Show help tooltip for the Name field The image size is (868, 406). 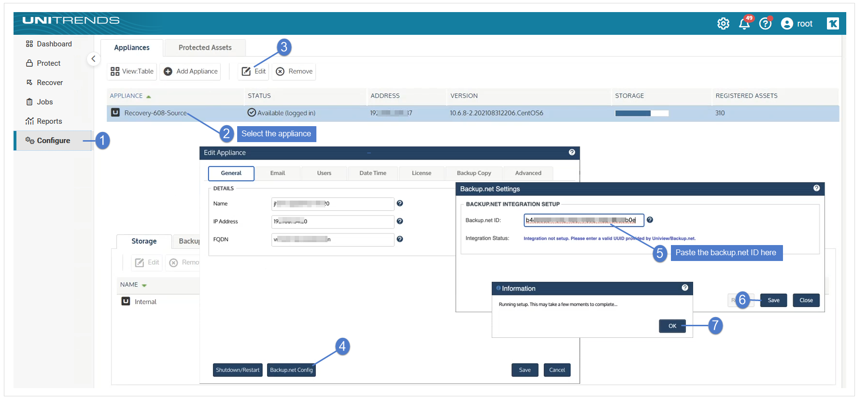point(400,203)
